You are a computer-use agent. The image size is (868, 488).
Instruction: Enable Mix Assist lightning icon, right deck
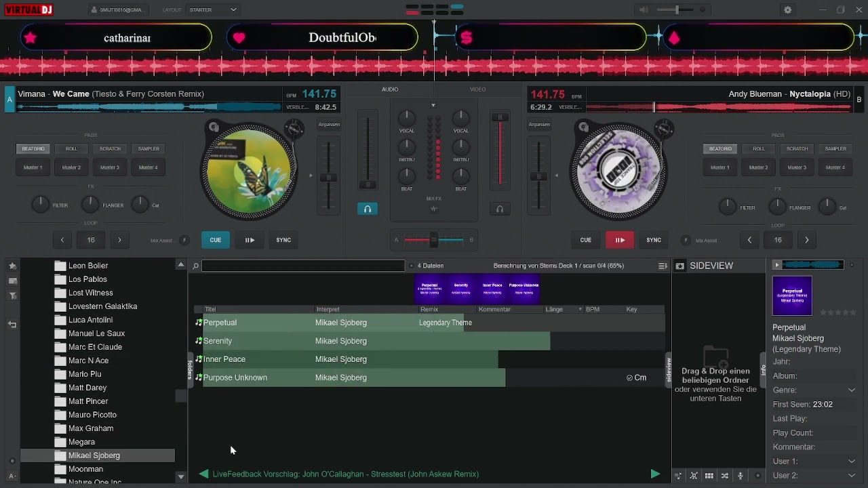click(686, 240)
